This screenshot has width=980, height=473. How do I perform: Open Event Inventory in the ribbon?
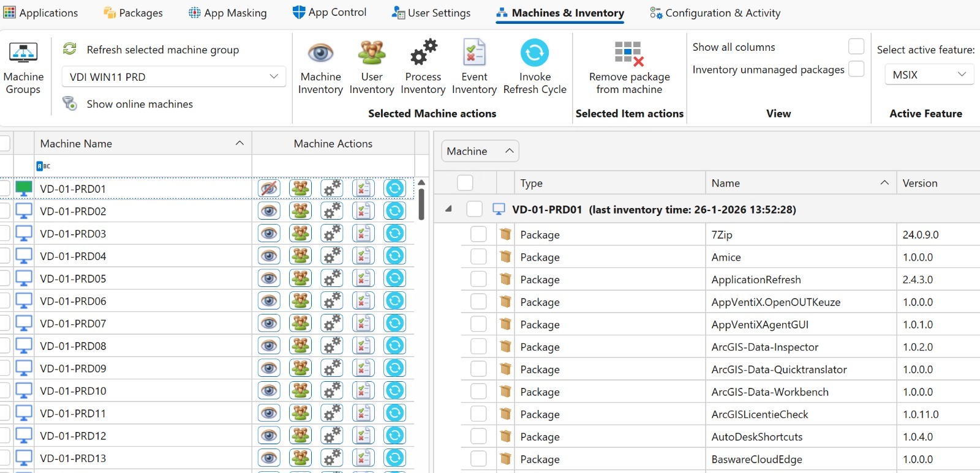474,54
